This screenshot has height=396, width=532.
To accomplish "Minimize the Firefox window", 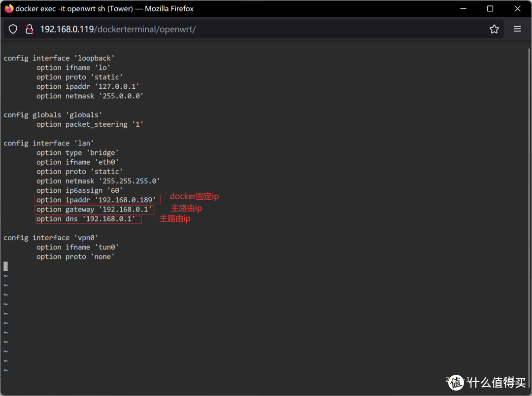I will [x=463, y=8].
